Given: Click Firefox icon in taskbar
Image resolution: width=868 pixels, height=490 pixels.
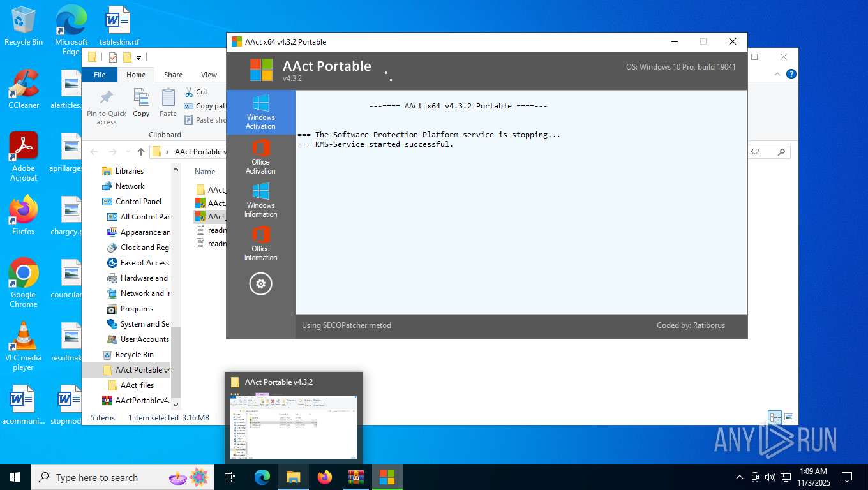Looking at the screenshot, I should click(x=325, y=477).
